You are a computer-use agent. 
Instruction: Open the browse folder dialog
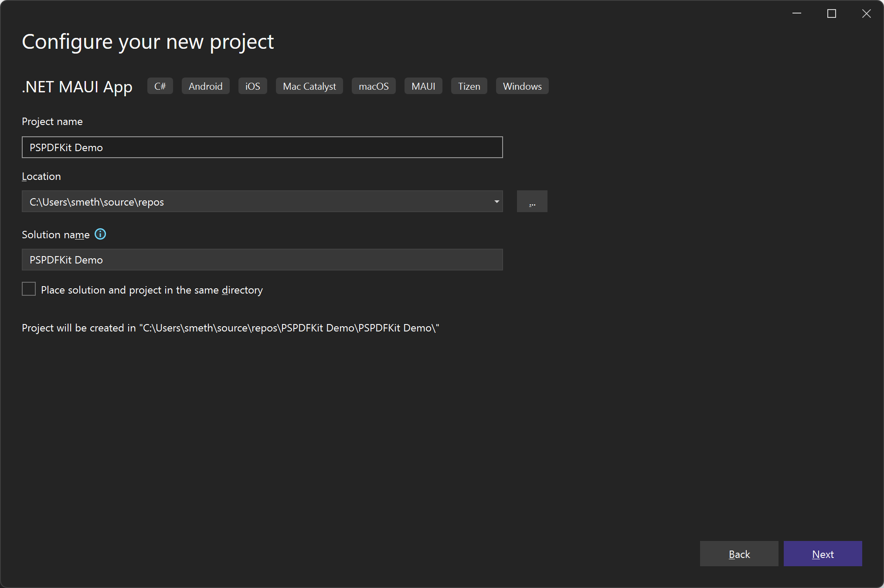532,201
